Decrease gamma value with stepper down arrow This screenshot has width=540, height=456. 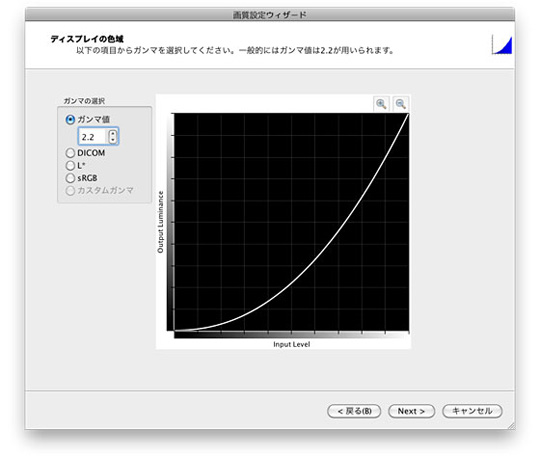113,140
